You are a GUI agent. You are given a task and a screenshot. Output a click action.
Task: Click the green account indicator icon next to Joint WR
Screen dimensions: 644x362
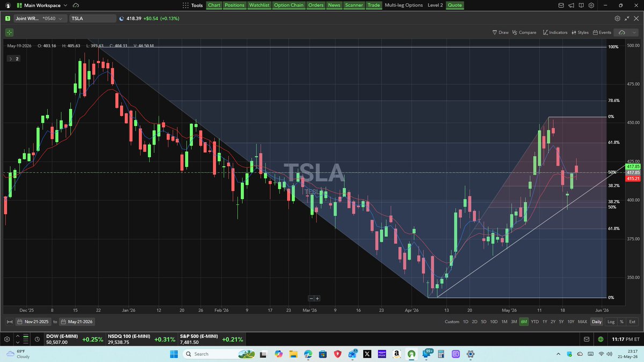(8, 18)
